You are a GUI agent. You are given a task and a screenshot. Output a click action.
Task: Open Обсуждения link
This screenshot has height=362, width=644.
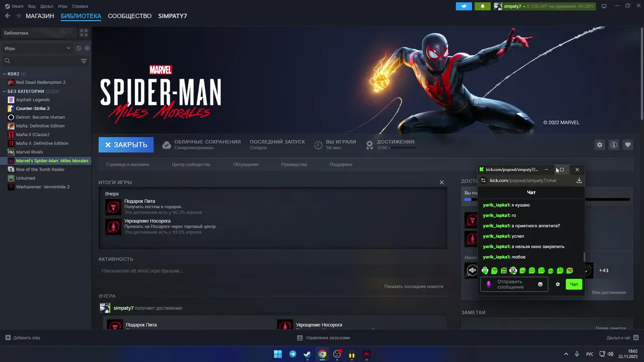point(246,164)
